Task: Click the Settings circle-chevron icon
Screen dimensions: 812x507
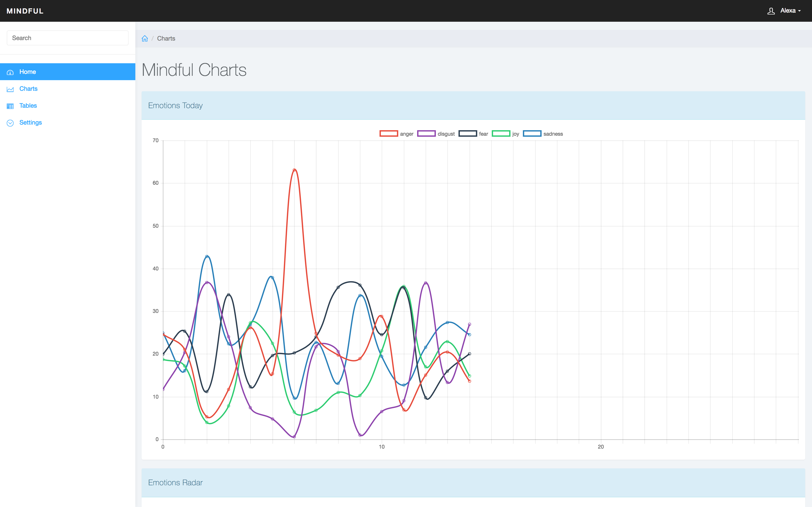Action: click(x=10, y=123)
